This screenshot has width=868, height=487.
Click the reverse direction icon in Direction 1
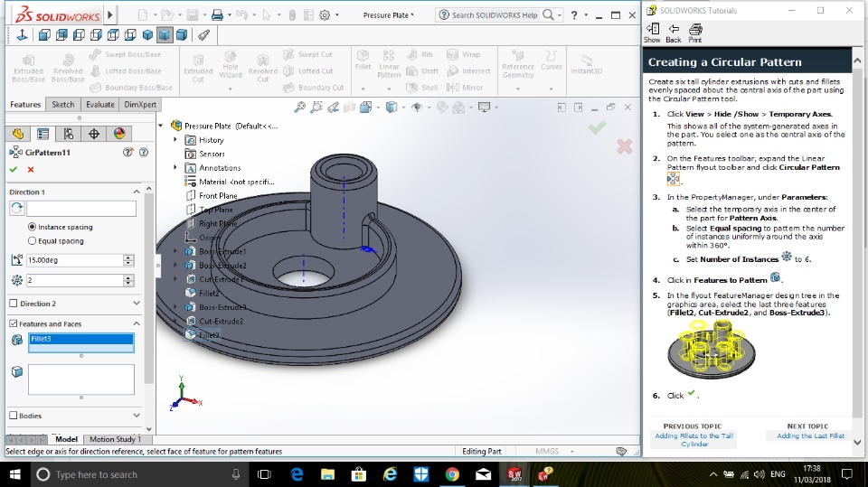16,208
